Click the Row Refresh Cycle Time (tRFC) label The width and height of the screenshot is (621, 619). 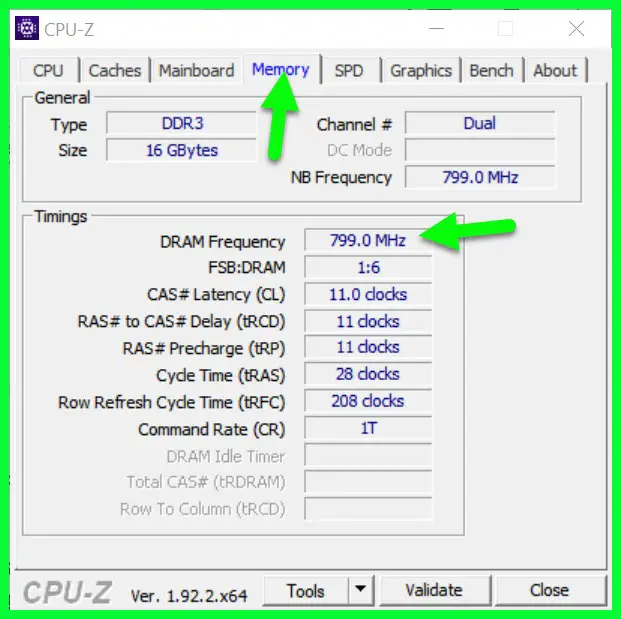(x=171, y=403)
